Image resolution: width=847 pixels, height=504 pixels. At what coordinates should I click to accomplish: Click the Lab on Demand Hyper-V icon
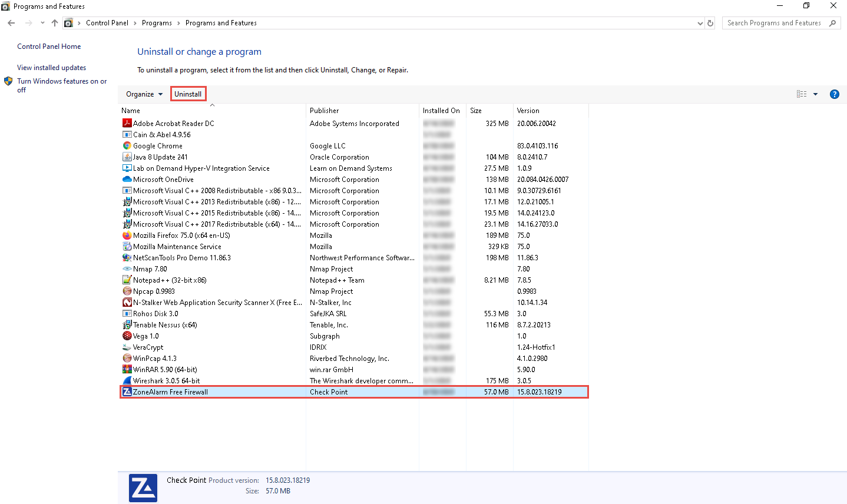pyautogui.click(x=127, y=168)
